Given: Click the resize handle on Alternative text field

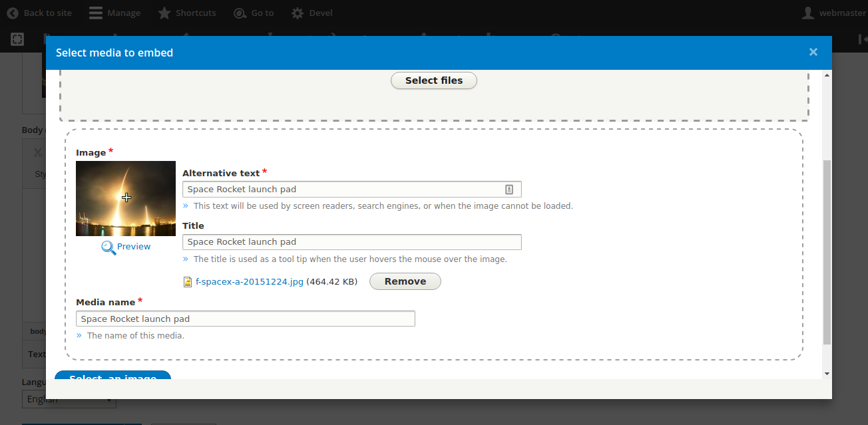Looking at the screenshot, I should [509, 189].
